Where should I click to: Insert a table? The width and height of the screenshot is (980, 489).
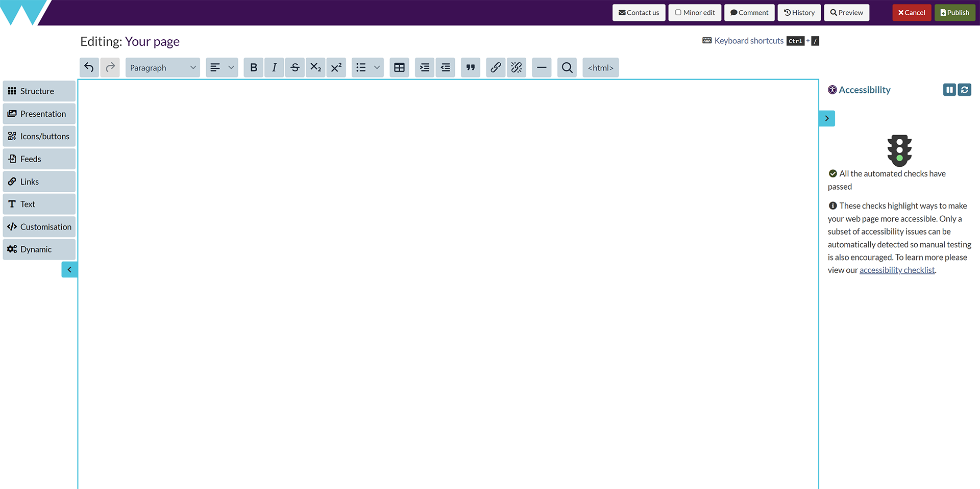[x=399, y=67]
